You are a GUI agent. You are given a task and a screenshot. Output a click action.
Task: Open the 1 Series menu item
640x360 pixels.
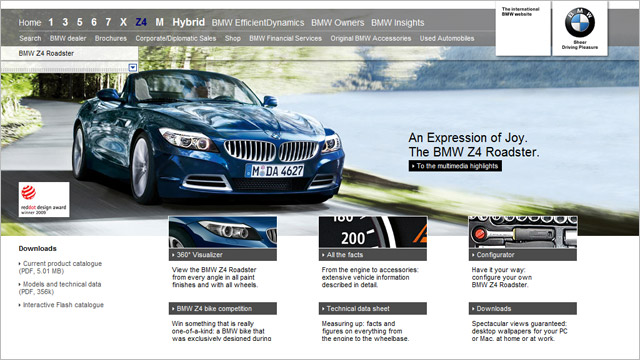coord(51,22)
